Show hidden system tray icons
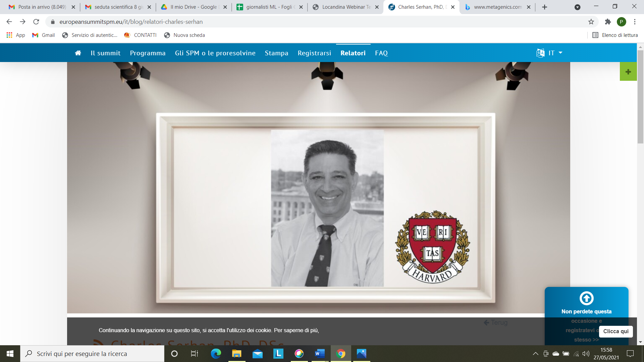644x362 pixels. click(535, 354)
